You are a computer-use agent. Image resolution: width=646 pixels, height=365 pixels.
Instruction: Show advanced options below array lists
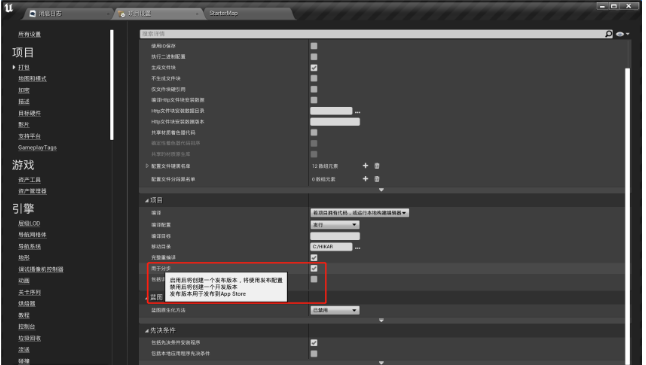point(381,190)
